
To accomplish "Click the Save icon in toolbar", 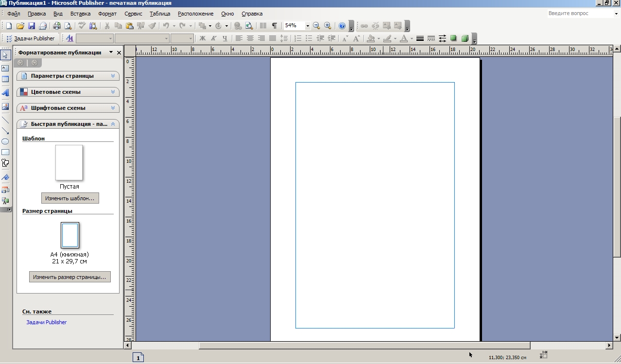I will [32, 26].
